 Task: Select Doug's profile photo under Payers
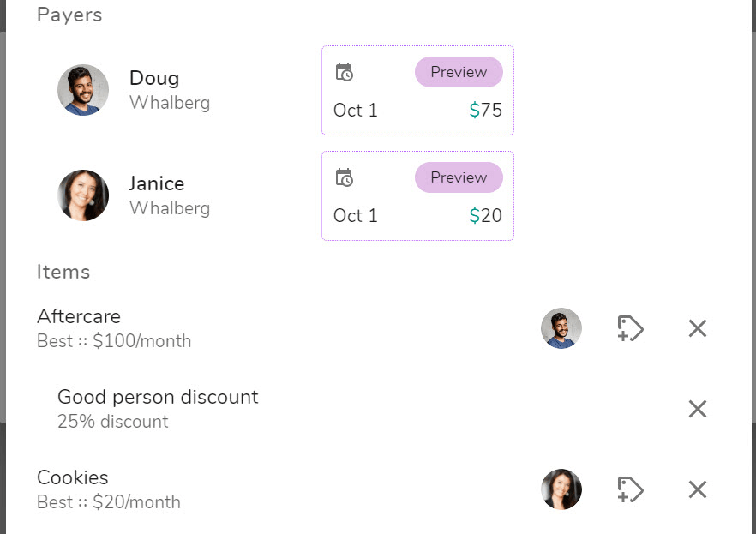[83, 90]
